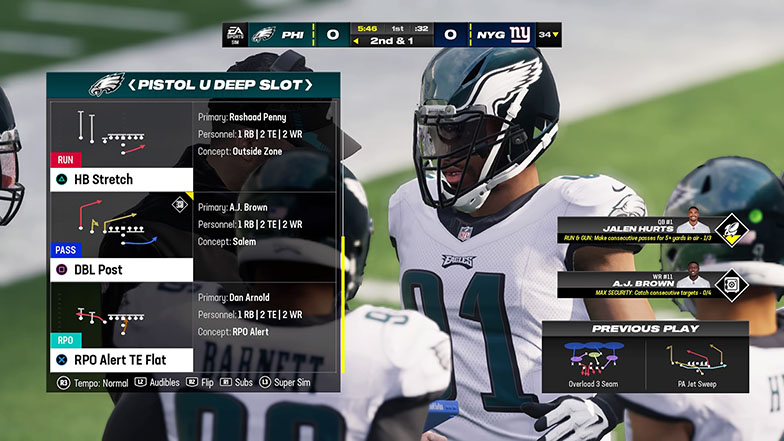Click the Max Security vault ability icon
Screen dimensions: 784x441
pos(731,285)
